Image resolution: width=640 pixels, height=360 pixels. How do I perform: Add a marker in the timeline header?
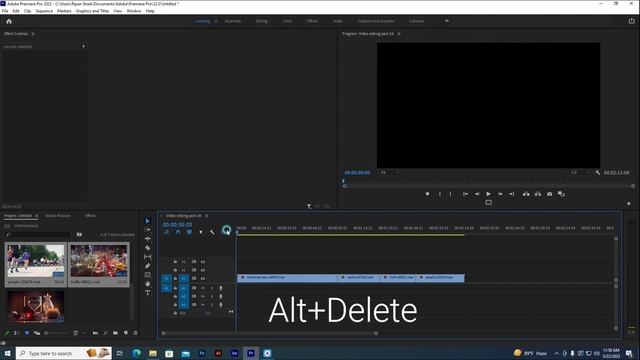[x=200, y=232]
